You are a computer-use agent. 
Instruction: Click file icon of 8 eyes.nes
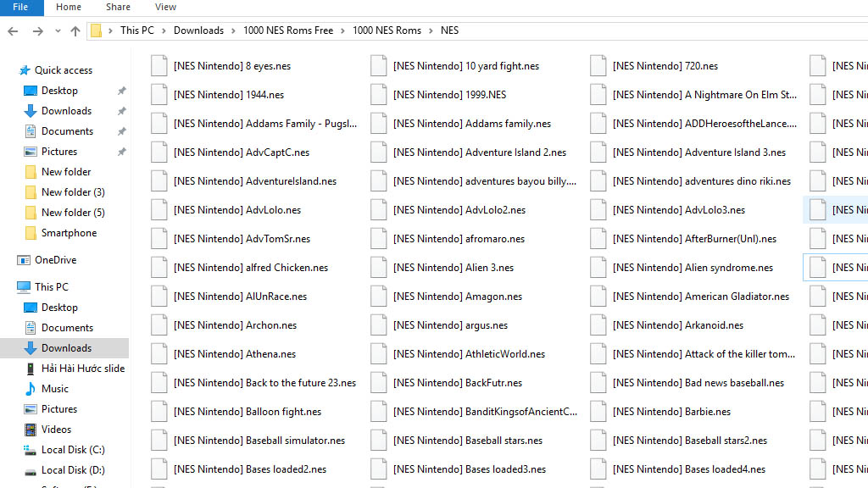pyautogui.click(x=159, y=66)
